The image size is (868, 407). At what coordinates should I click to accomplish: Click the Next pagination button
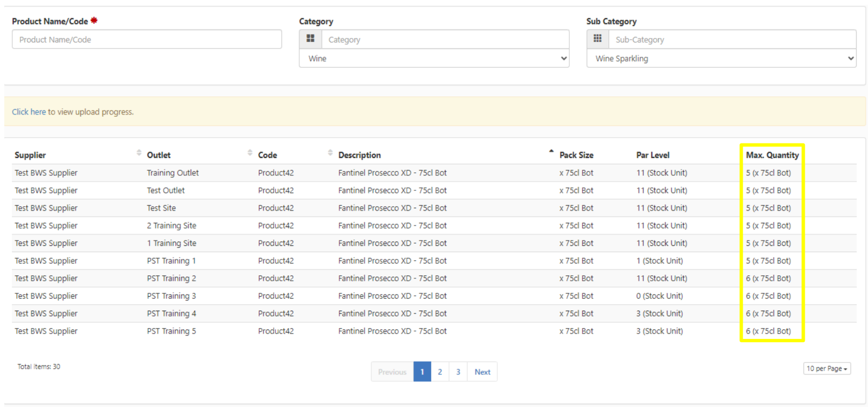click(482, 372)
